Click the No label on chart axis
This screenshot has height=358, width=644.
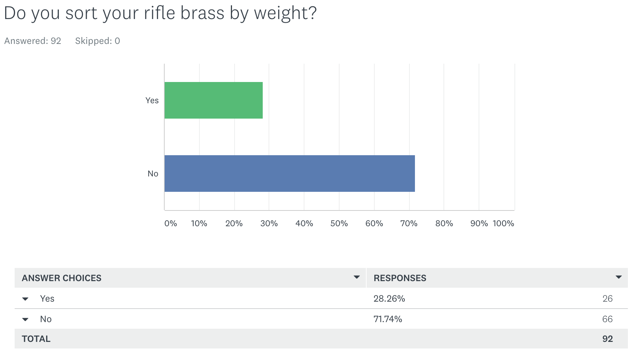153,174
